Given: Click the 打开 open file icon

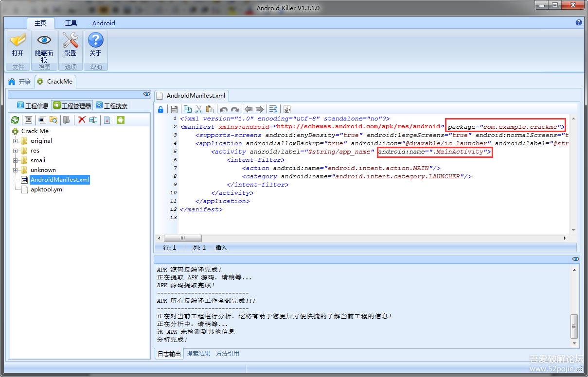Looking at the screenshot, I should pyautogui.click(x=18, y=45).
